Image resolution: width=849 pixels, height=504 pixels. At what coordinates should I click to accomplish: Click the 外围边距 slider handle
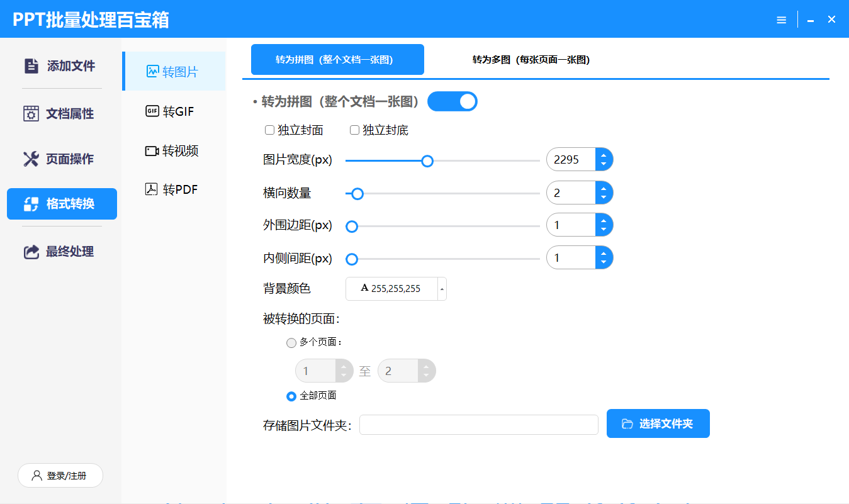(352, 227)
